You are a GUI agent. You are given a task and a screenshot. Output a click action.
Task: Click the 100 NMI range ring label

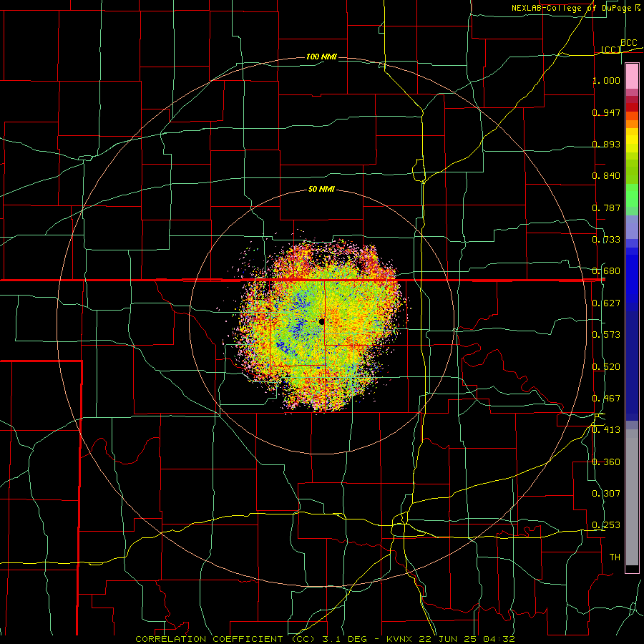(x=321, y=57)
